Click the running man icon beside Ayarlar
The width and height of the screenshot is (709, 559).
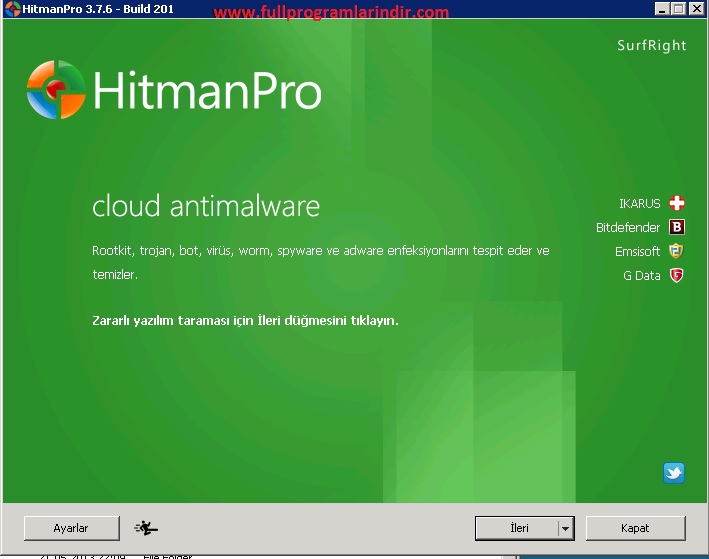146,528
